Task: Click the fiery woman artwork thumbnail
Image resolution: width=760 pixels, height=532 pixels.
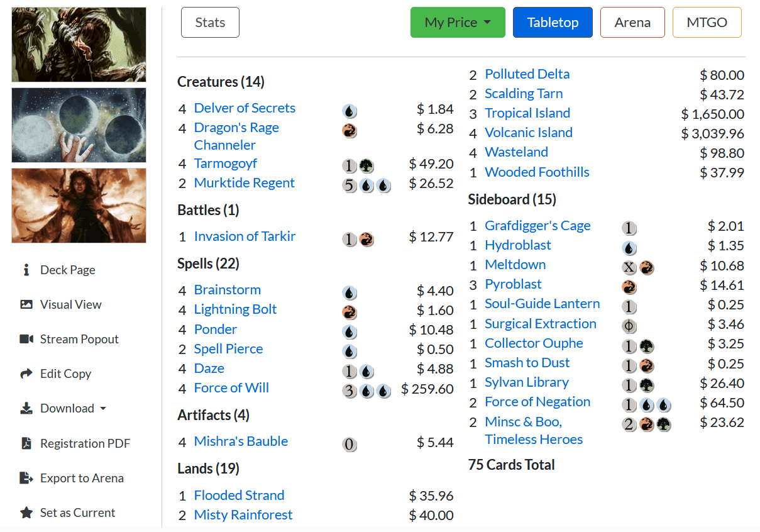Action: click(x=79, y=206)
